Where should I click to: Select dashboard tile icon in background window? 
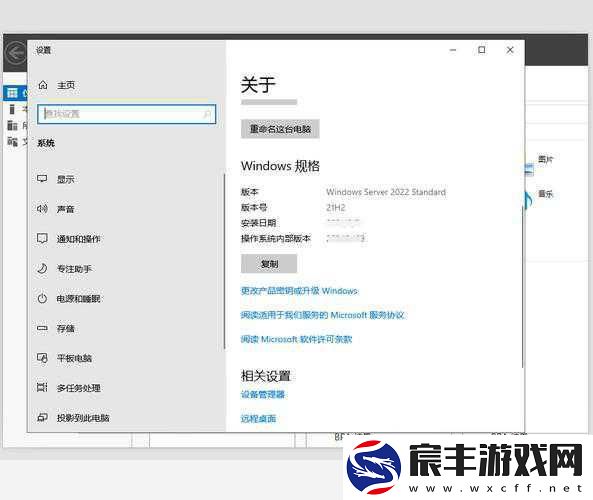[12, 93]
